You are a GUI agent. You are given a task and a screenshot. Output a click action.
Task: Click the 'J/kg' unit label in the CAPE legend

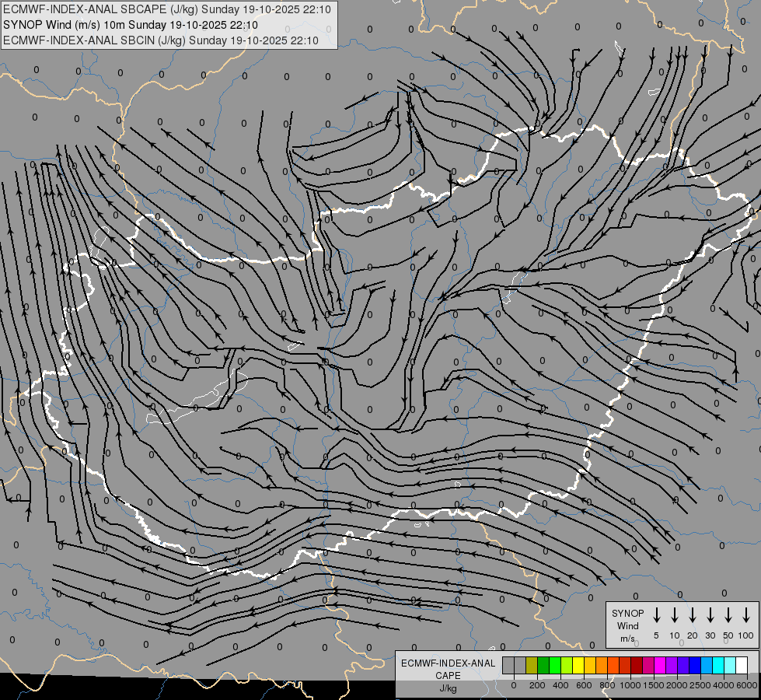(x=448, y=688)
